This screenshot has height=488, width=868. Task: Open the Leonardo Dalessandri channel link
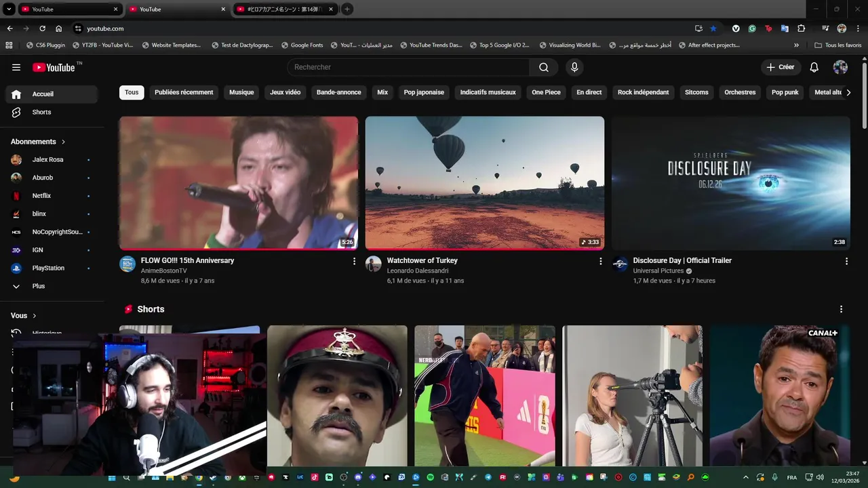point(418,270)
